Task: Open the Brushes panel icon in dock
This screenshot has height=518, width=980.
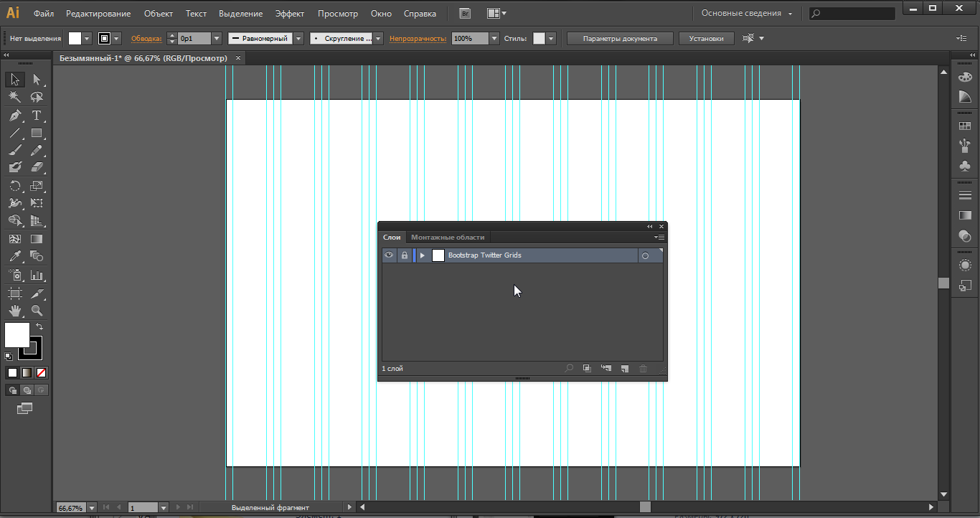Action: (965, 146)
